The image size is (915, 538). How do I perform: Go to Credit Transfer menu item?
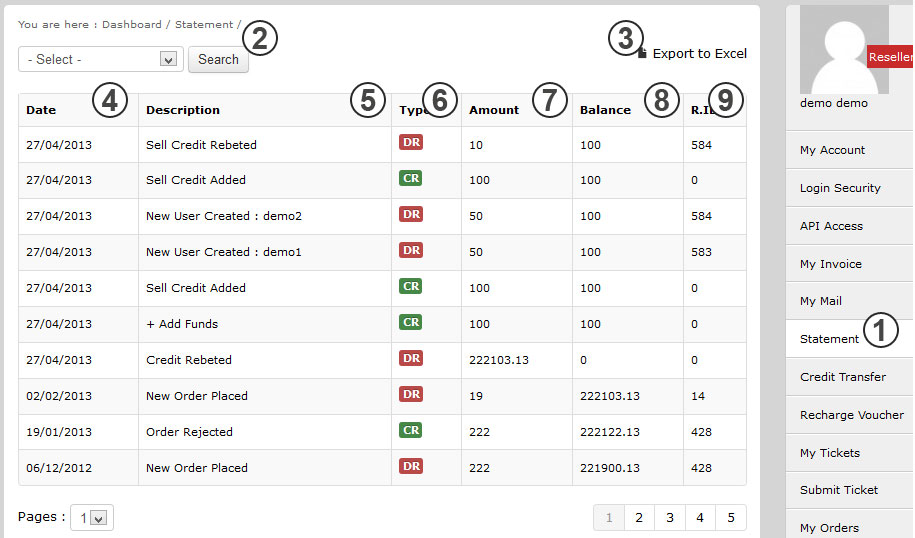[x=842, y=377]
